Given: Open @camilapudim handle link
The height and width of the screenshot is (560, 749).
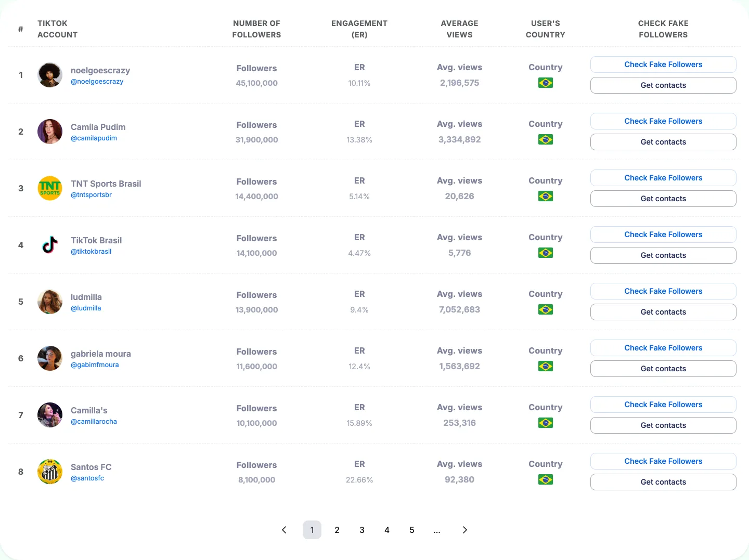Looking at the screenshot, I should 94,138.
